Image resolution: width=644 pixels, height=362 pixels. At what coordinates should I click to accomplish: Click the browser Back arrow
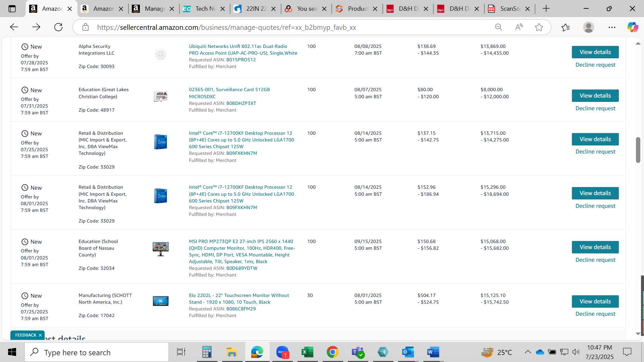pyautogui.click(x=14, y=27)
